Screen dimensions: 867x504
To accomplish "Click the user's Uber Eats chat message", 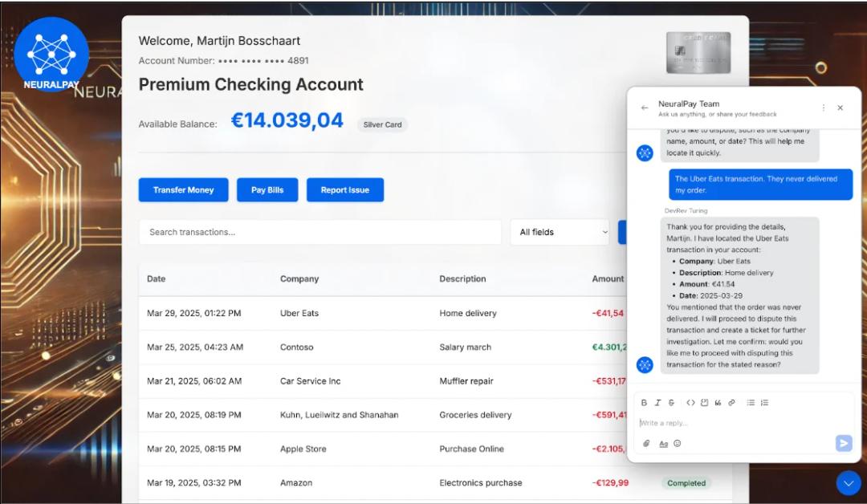I will pos(761,185).
